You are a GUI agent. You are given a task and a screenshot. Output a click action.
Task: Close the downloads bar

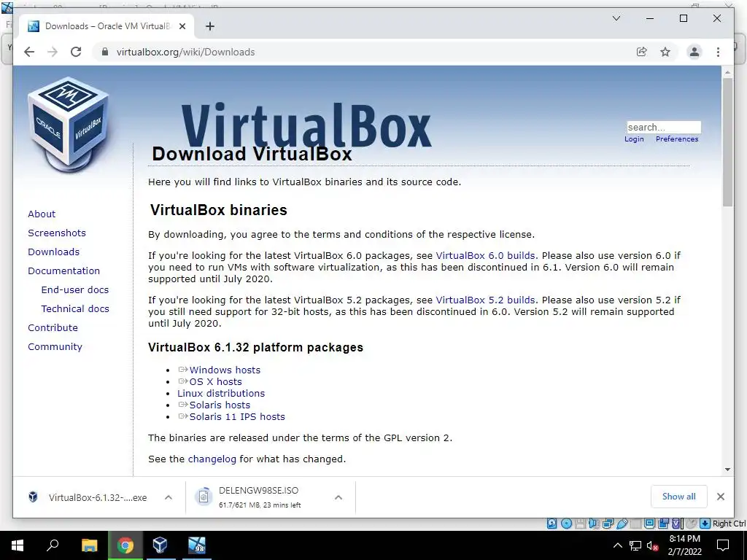point(720,497)
